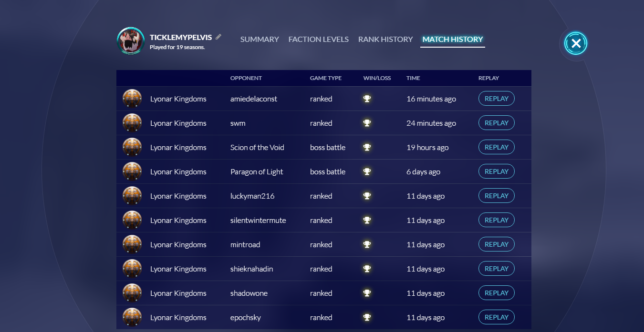The height and width of the screenshot is (332, 644).
Task: Click win trophy in epochsky row
Action: click(x=367, y=317)
